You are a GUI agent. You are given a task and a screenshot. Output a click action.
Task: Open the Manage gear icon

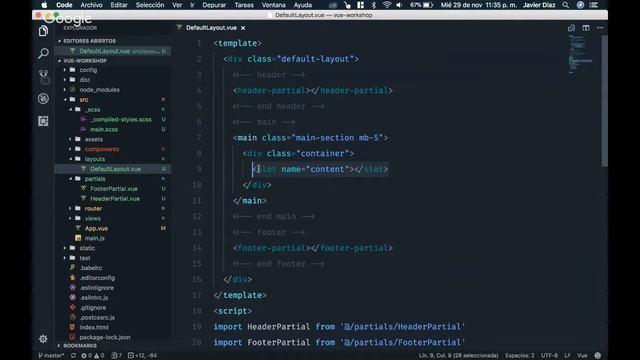[43, 338]
